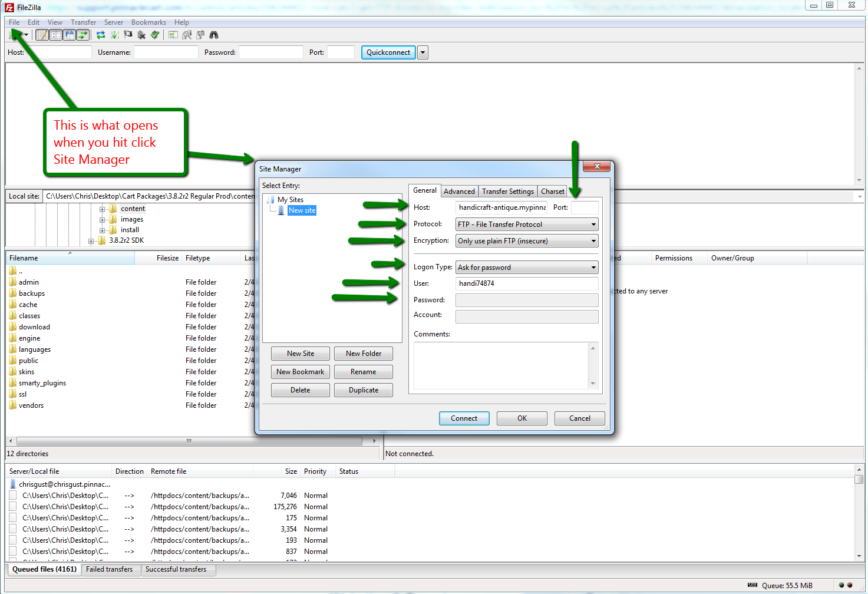The width and height of the screenshot is (868, 594).
Task: Expand the content folder tree node
Action: coord(102,209)
